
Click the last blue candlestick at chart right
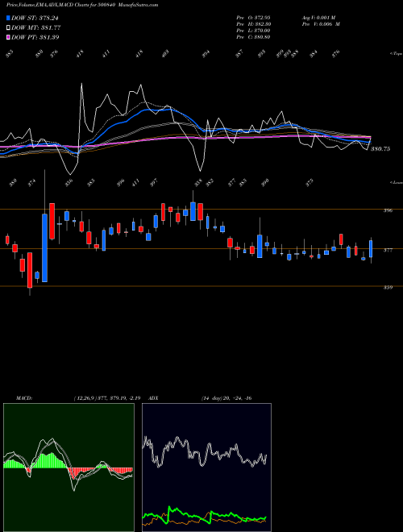click(x=371, y=249)
